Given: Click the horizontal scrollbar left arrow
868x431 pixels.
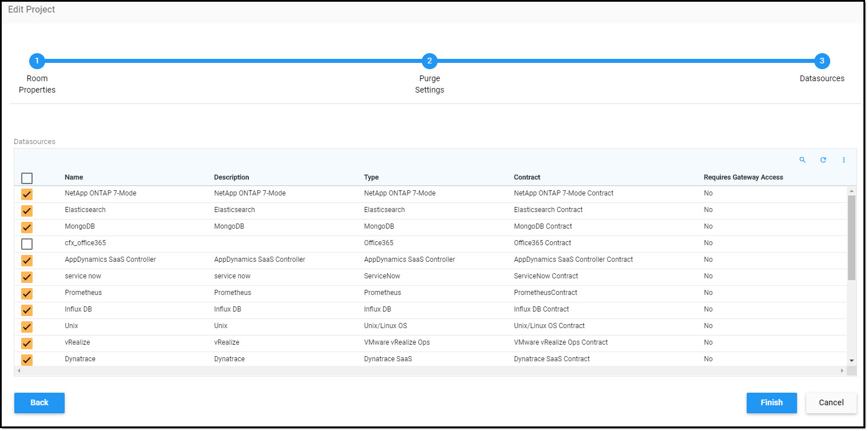Looking at the screenshot, I should (x=19, y=371).
